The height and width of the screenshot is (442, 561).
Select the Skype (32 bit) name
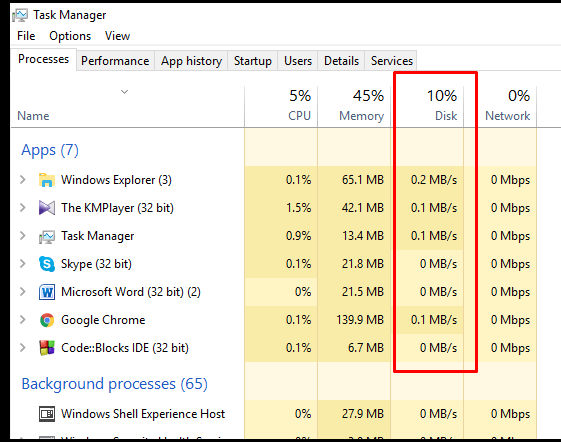point(96,264)
